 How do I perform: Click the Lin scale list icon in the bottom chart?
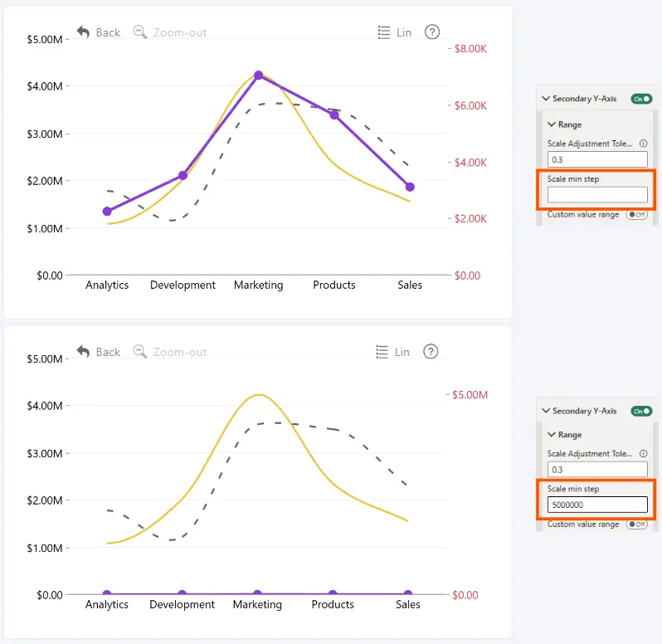[382, 352]
